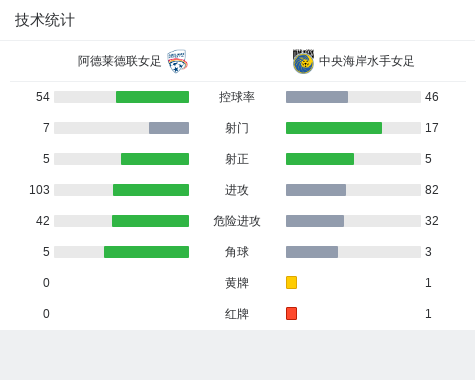Select the 射正 stat label
The width and height of the screenshot is (475, 380).
237,159
